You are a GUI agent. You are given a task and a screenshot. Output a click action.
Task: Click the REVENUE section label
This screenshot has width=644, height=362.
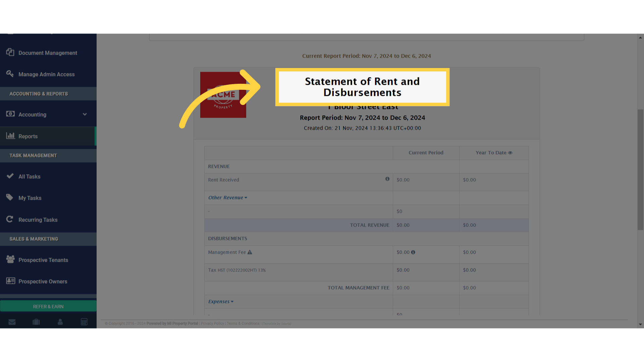click(219, 167)
